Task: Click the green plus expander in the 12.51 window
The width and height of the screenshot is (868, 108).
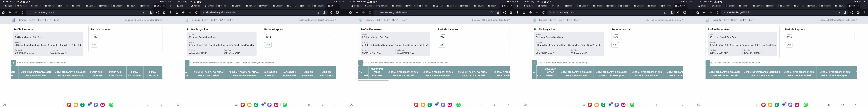Action: click(x=534, y=63)
